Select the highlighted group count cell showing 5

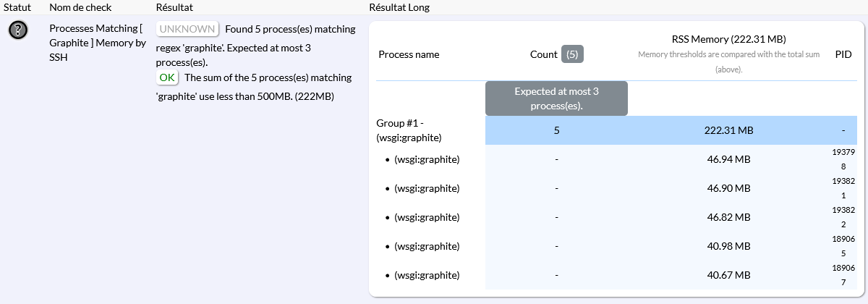[556, 130]
